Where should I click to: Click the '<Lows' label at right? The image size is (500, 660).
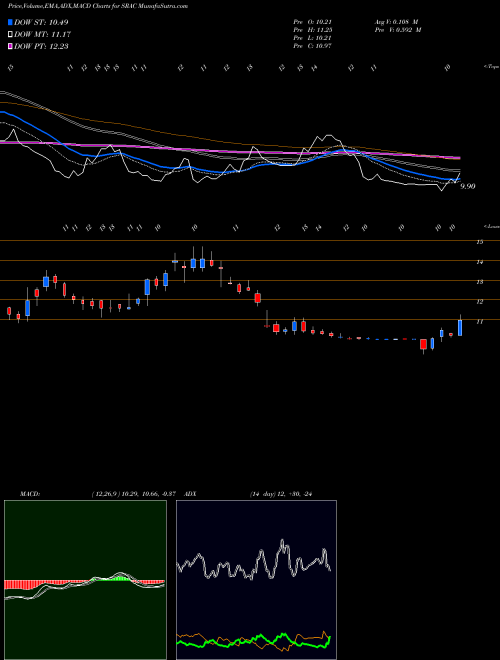pos(491,226)
